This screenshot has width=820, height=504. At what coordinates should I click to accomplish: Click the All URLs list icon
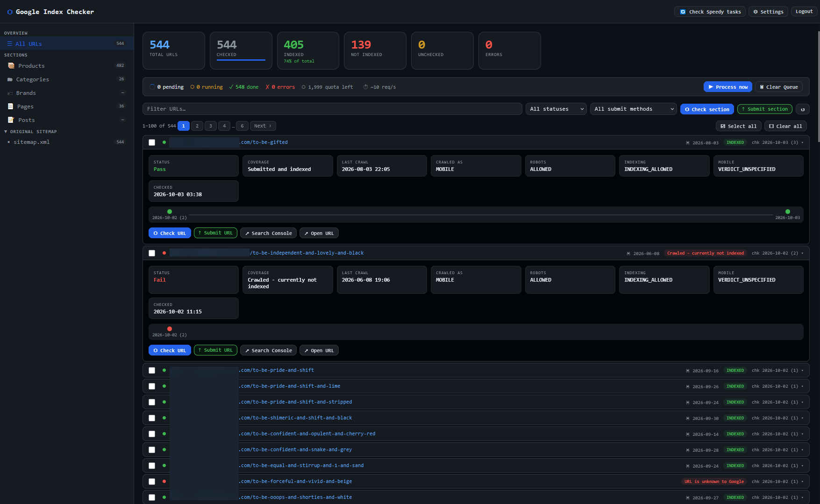click(10, 44)
